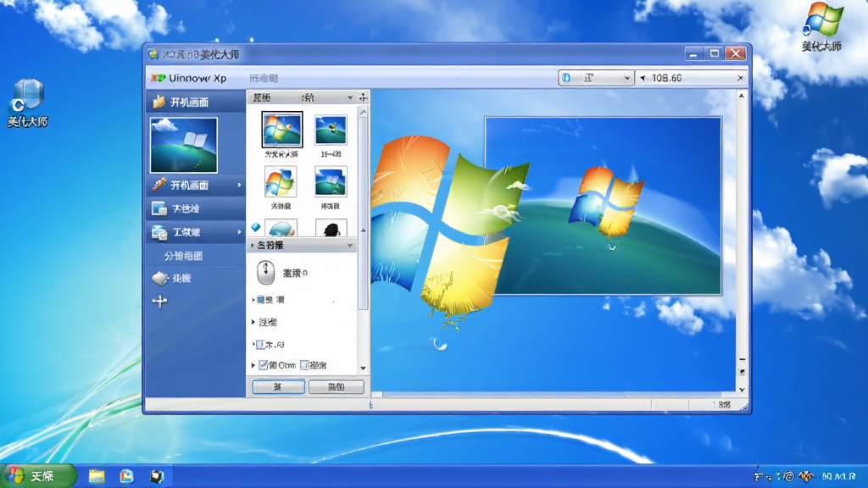Expand the row containing the Otm checkbox
868x488 pixels.
253,366
